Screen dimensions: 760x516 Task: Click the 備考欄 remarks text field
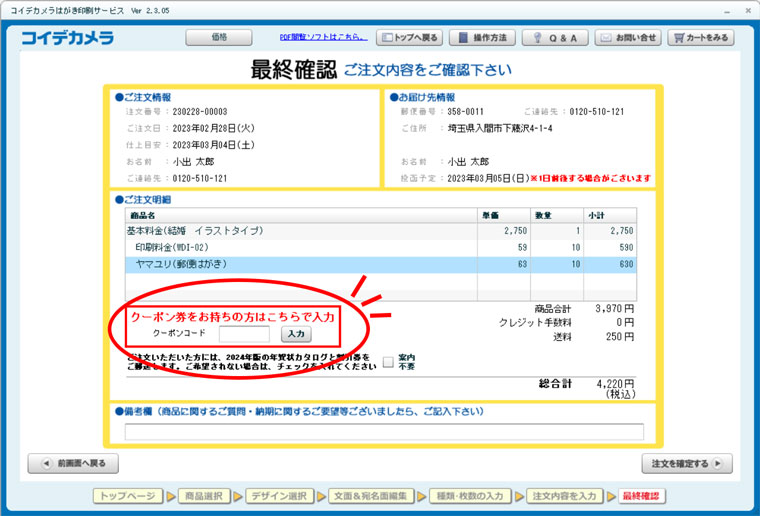(384, 431)
